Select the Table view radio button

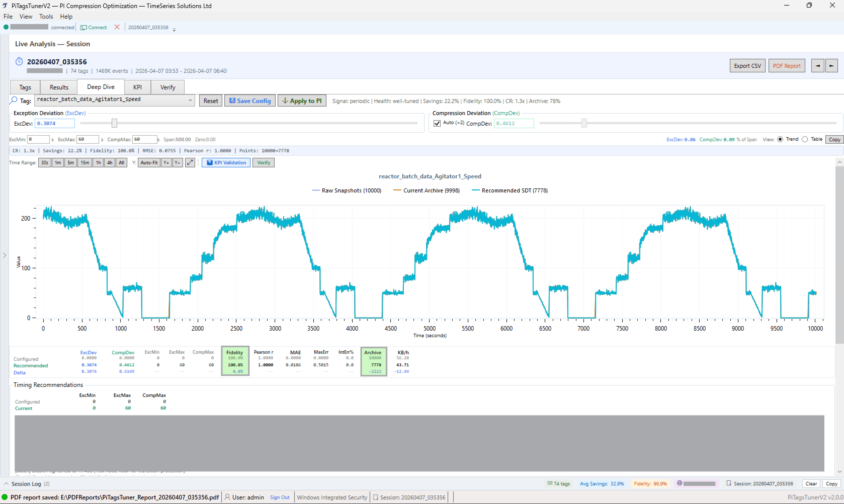tap(805, 139)
